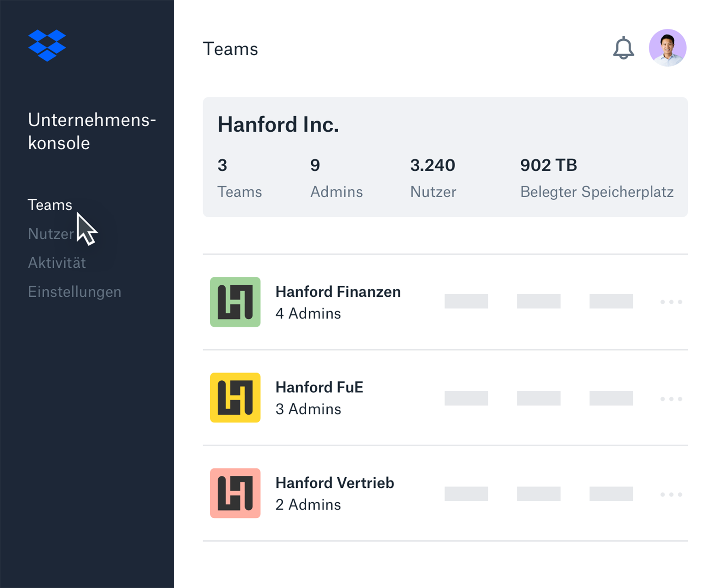Image resolution: width=717 pixels, height=588 pixels.
Task: Open Aktivität in the sidebar
Action: (x=57, y=263)
